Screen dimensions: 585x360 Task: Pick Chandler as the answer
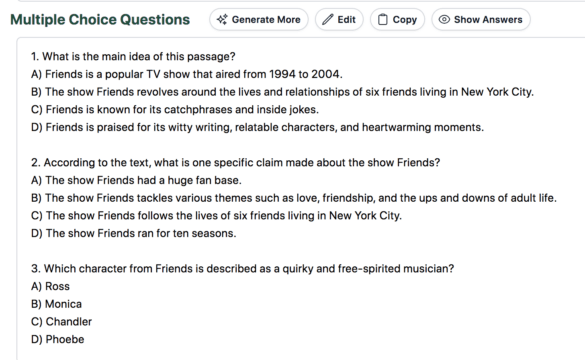62,322
